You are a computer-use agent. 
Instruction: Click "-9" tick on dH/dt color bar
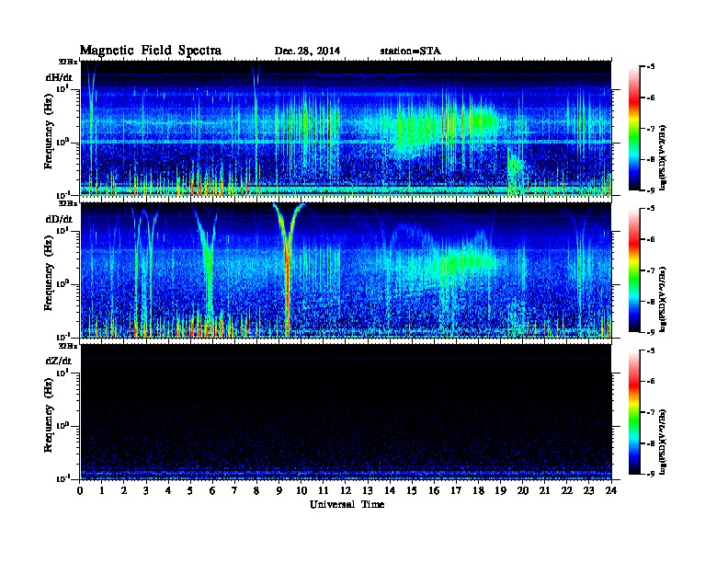(651, 190)
